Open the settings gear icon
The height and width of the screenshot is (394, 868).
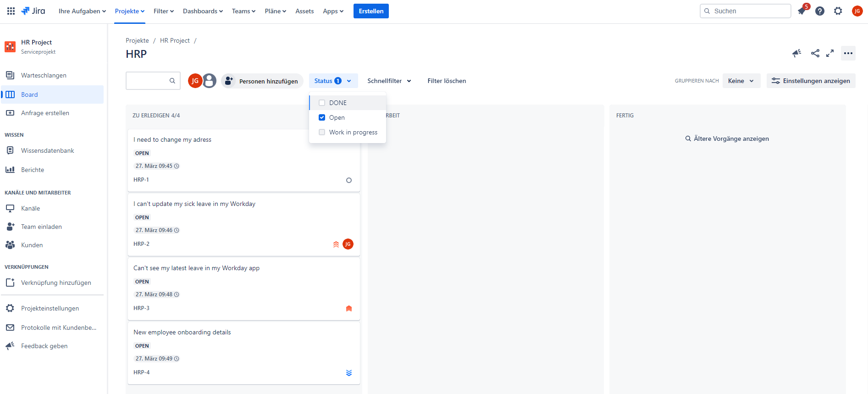[838, 11]
